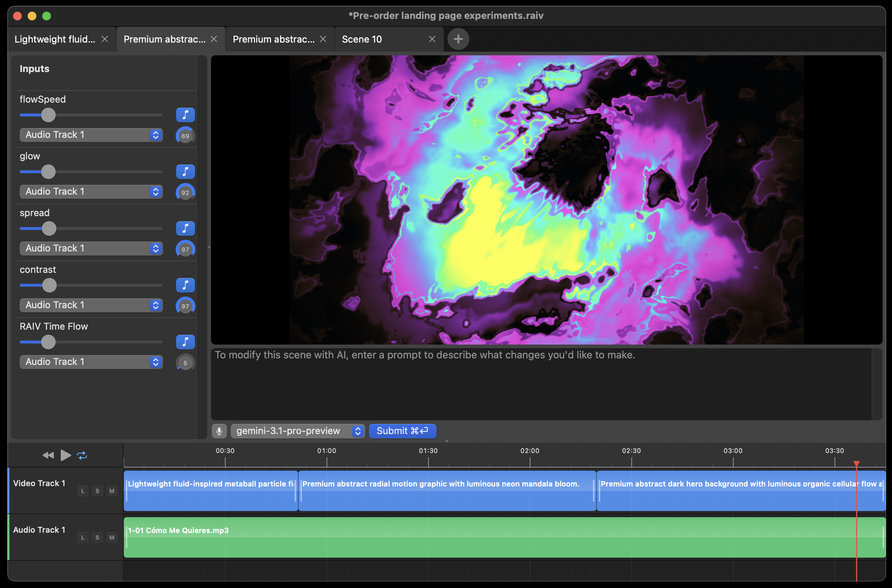Add a new scene tab with plus button

tap(458, 39)
